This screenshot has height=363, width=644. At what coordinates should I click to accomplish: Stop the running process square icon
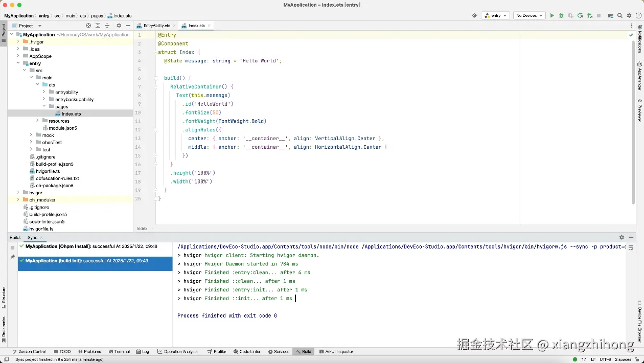pyautogui.click(x=599, y=16)
